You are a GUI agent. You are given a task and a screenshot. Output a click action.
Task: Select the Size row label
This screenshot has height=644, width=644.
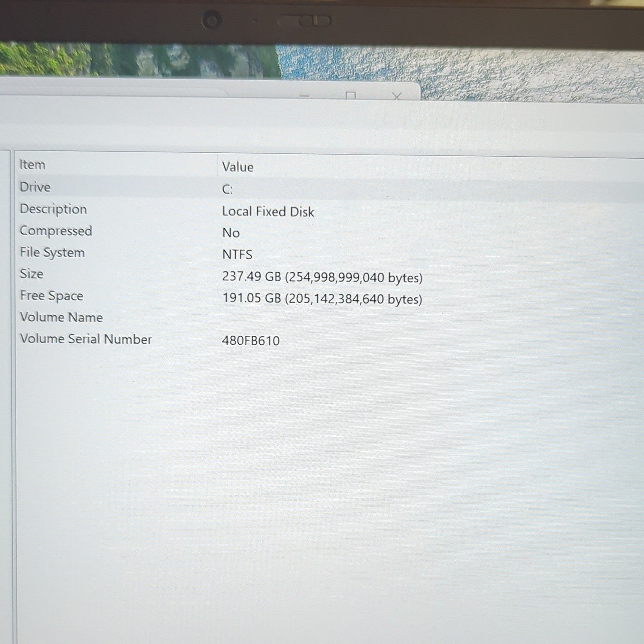coord(31,274)
